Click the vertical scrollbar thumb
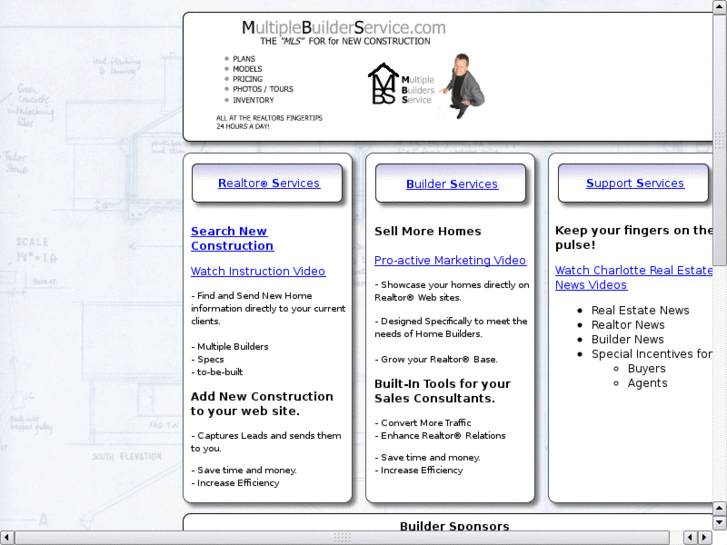 (719, 139)
